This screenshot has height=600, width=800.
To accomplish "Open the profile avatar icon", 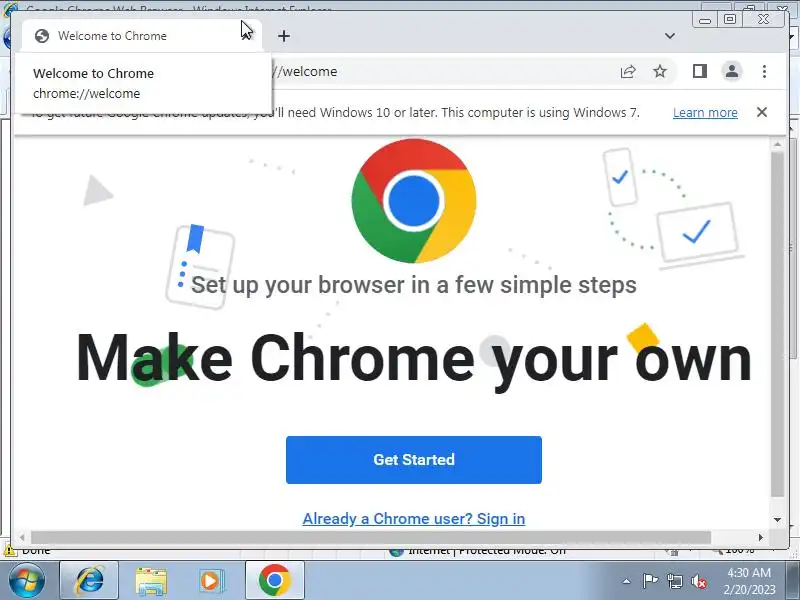I will [x=732, y=71].
